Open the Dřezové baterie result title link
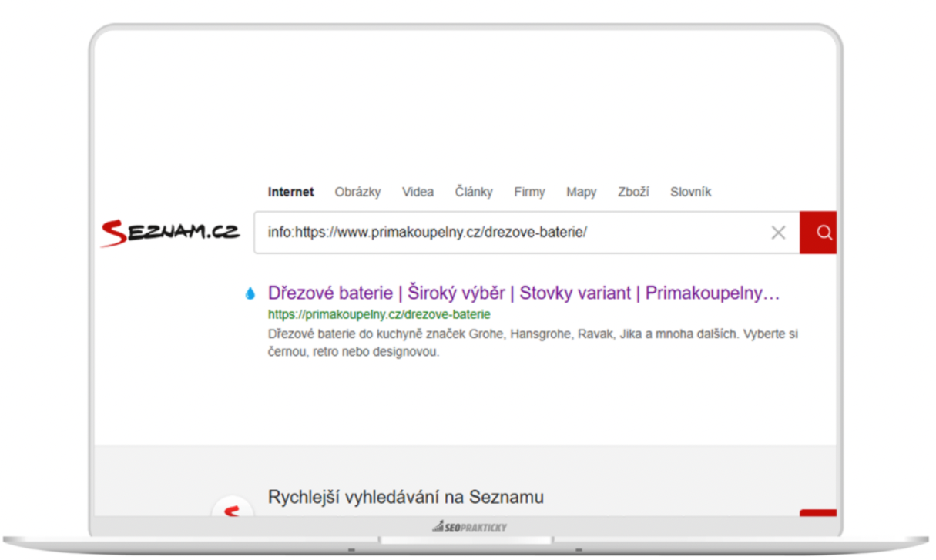Viewport: 936px width, 560px height. click(524, 293)
